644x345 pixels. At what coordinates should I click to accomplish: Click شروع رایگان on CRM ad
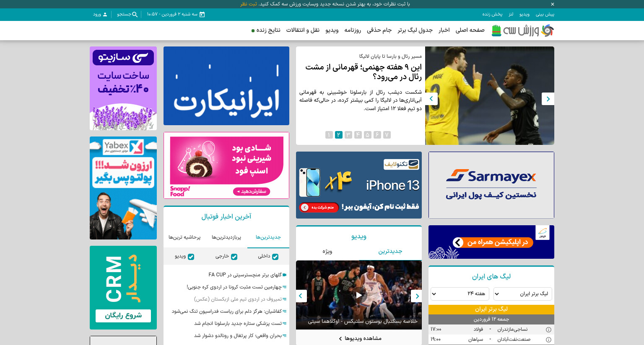coord(123,316)
